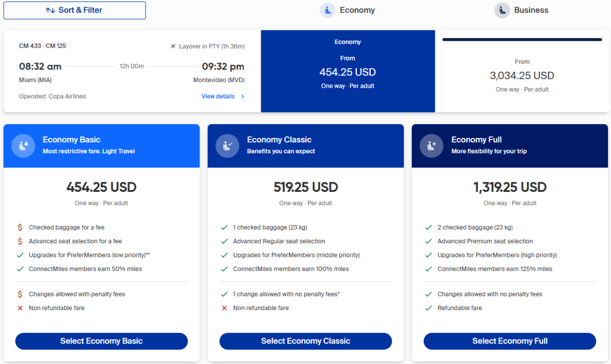This screenshot has width=611, height=364.
Task: Click the sort arrows icon in Sort & Filter
Action: 50,10
